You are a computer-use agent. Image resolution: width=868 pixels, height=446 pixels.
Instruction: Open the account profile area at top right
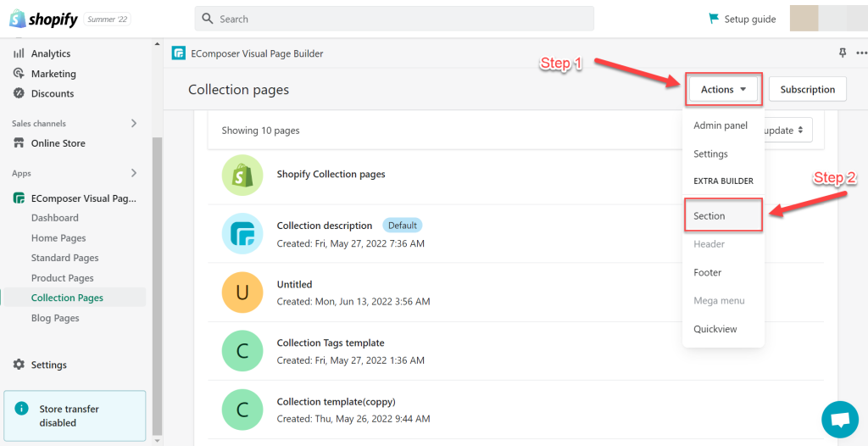829,19
